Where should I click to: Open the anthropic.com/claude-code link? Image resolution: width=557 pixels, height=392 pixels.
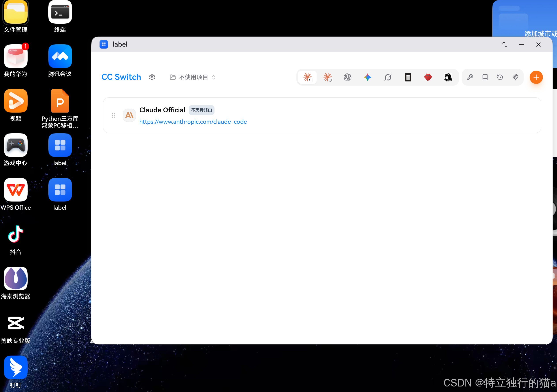tap(193, 122)
